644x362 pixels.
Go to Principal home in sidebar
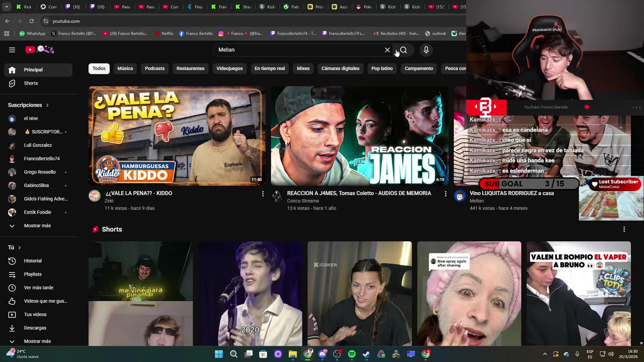tap(38, 70)
